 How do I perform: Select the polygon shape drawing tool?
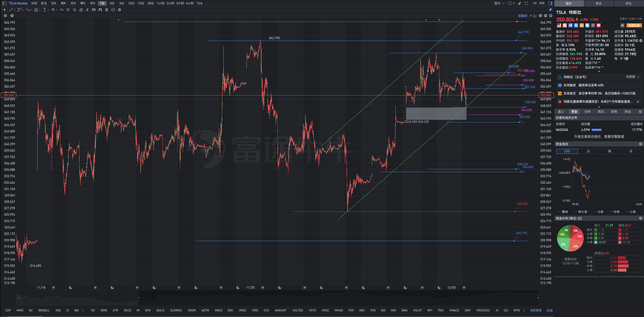pyautogui.click(x=19, y=10)
